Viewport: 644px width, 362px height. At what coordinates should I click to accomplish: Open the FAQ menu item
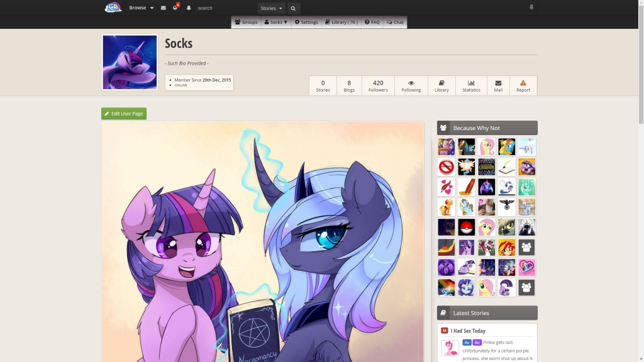tap(372, 22)
